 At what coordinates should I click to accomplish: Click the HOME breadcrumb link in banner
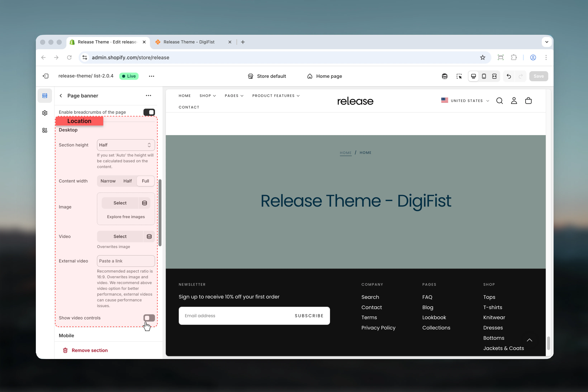click(x=345, y=153)
